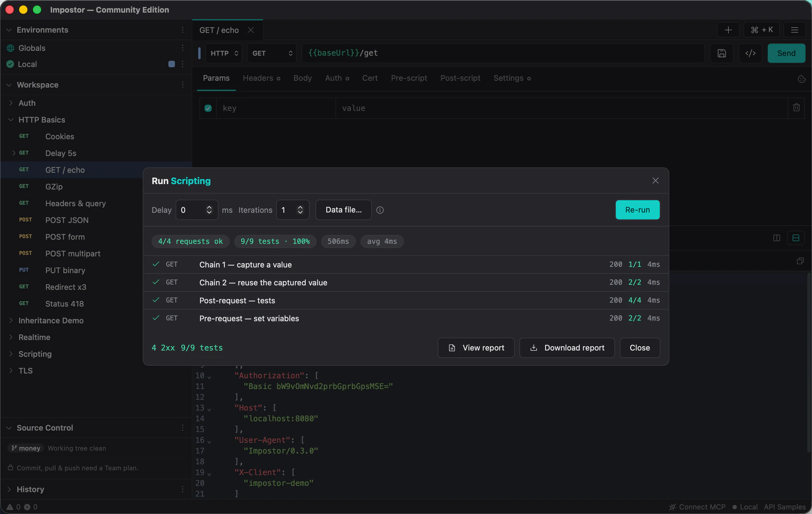Copy response body icon
The height and width of the screenshot is (514, 812).
tap(800, 261)
